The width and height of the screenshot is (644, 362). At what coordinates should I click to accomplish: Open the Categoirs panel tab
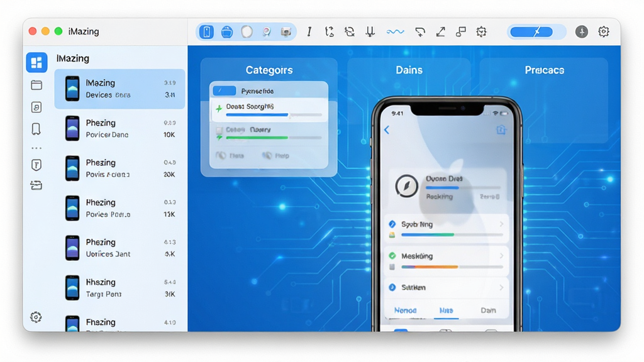[x=269, y=70]
